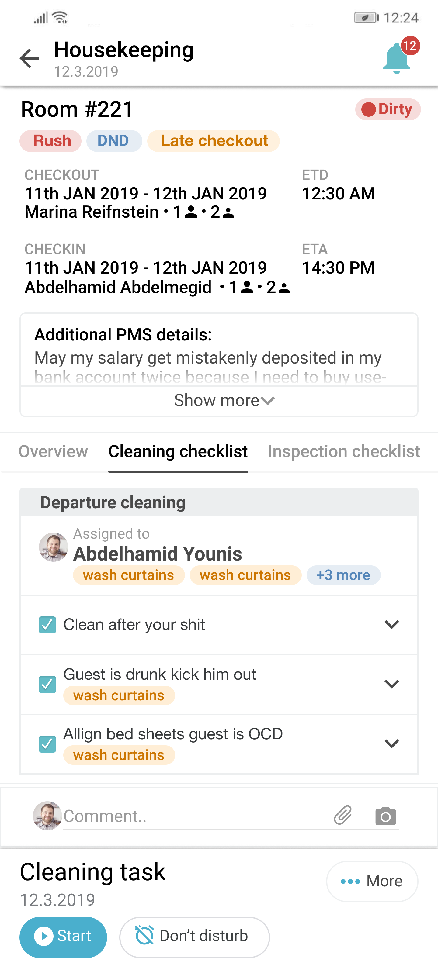Expand details of 'Clean after your shit'

(x=391, y=624)
